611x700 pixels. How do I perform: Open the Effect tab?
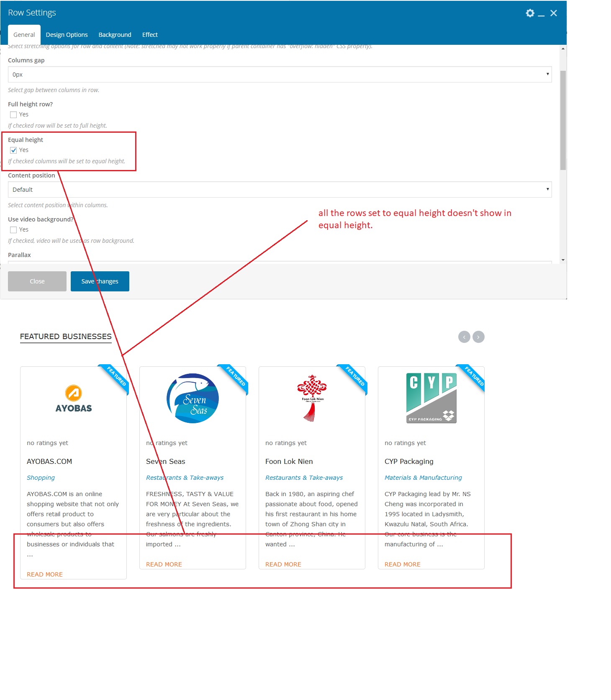click(150, 35)
